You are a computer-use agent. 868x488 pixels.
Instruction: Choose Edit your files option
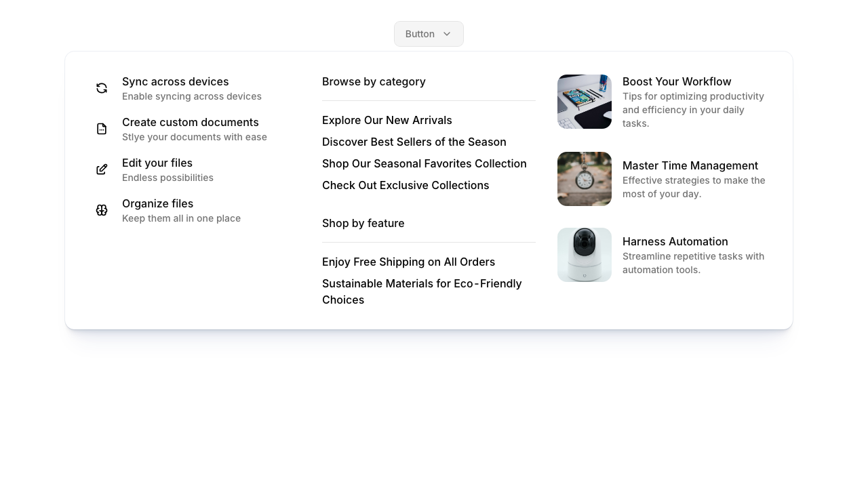[x=157, y=163]
